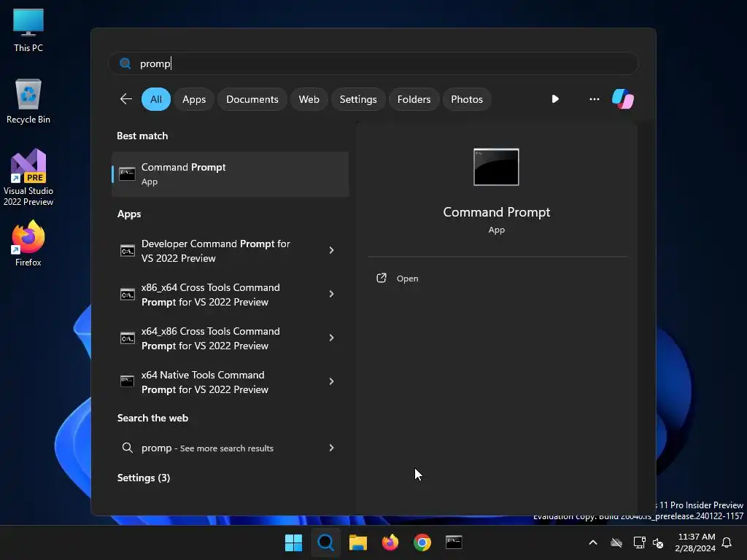Screen dimensions: 747x560
Task: Open the more options ellipsis menu
Action: [594, 99]
